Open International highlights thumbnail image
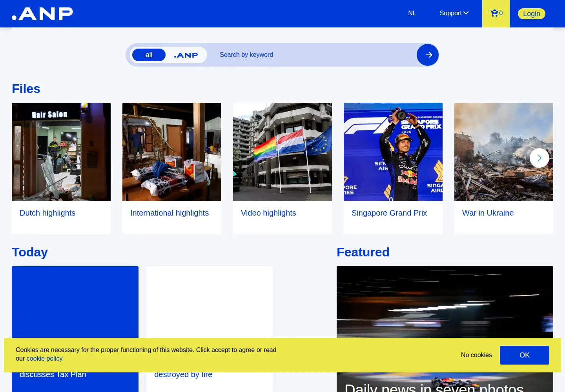The image size is (565, 392). [x=172, y=152]
